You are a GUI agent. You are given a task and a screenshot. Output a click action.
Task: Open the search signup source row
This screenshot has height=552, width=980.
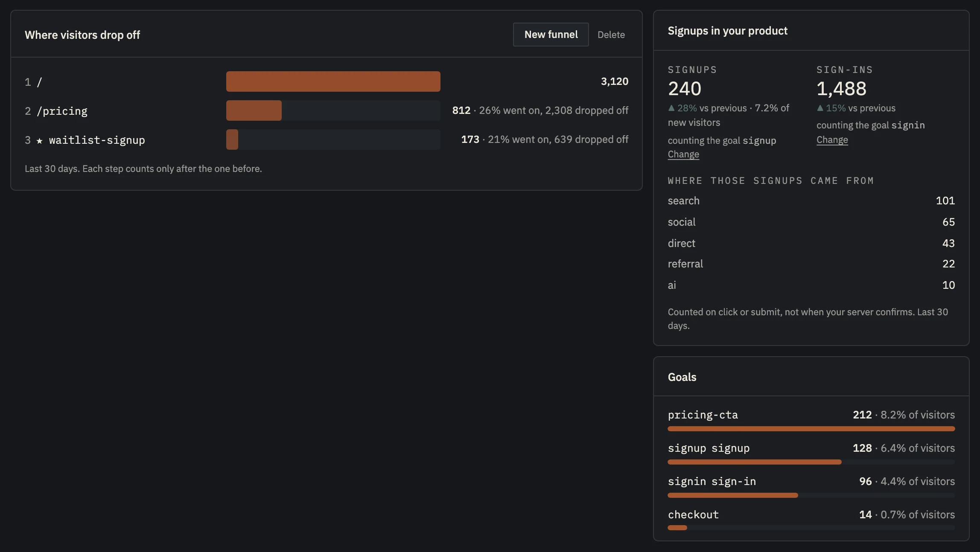pyautogui.click(x=811, y=200)
